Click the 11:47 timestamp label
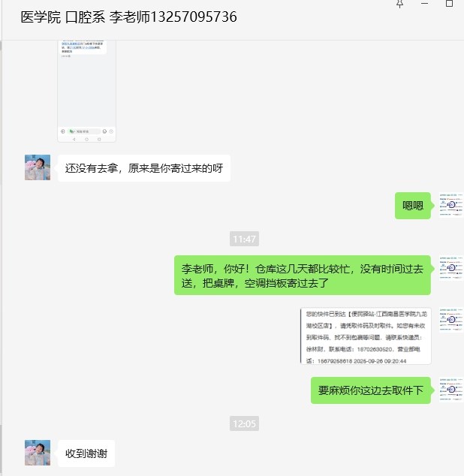The image size is (464, 476). (244, 239)
